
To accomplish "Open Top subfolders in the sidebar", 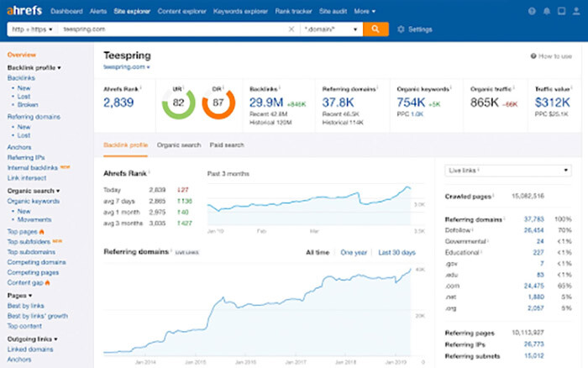I will pyautogui.click(x=29, y=242).
